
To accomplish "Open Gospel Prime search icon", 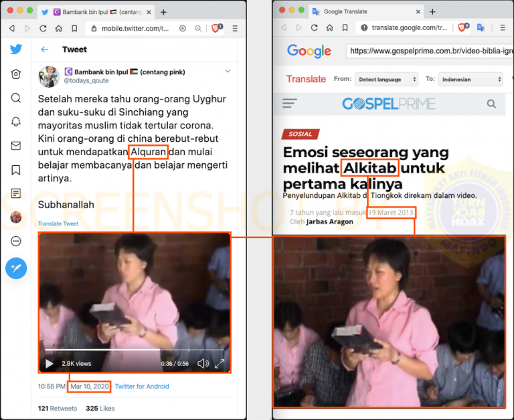I will [x=491, y=104].
